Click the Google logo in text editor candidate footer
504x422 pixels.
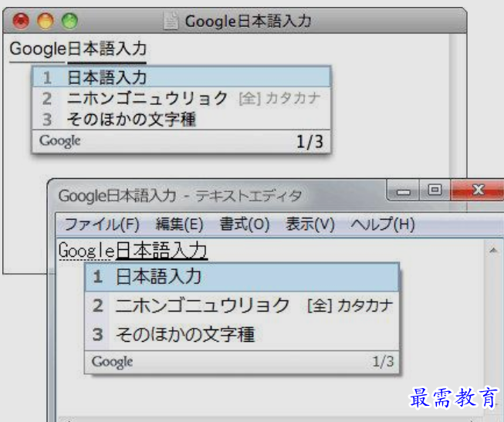(x=112, y=362)
